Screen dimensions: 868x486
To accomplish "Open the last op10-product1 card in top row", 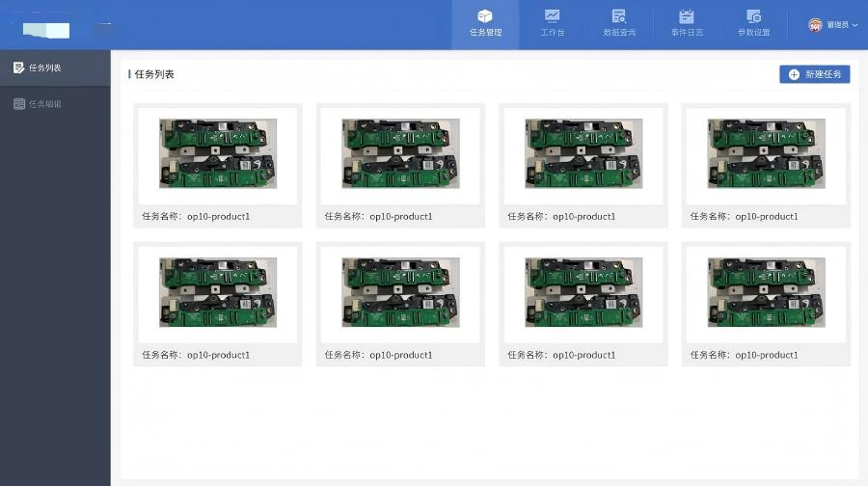I will click(x=766, y=166).
